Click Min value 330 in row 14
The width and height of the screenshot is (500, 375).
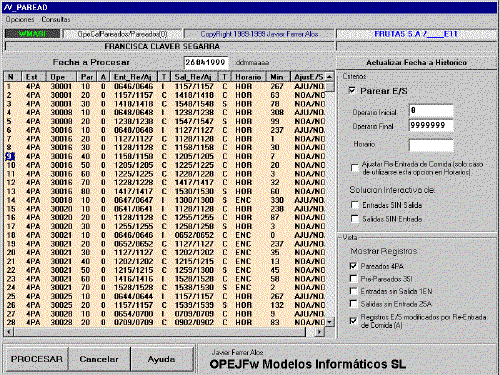[277, 200]
